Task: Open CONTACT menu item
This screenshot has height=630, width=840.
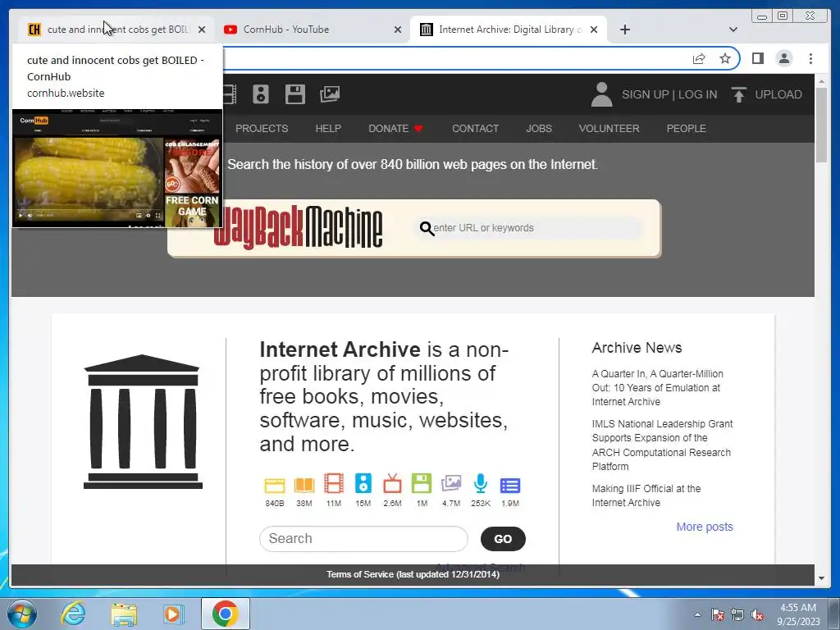Action: [475, 129]
